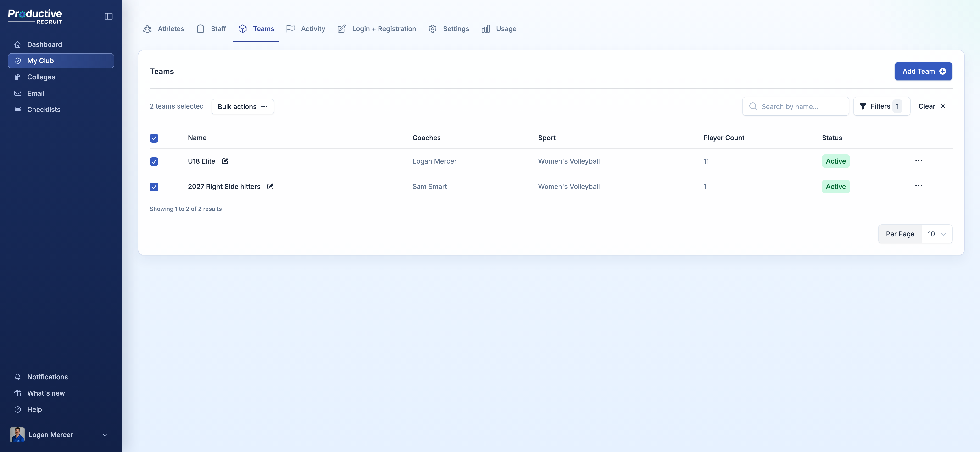Screen dimensions: 980x452
Task: Click the 2027 Right Side hitters name
Action: tap(224, 187)
